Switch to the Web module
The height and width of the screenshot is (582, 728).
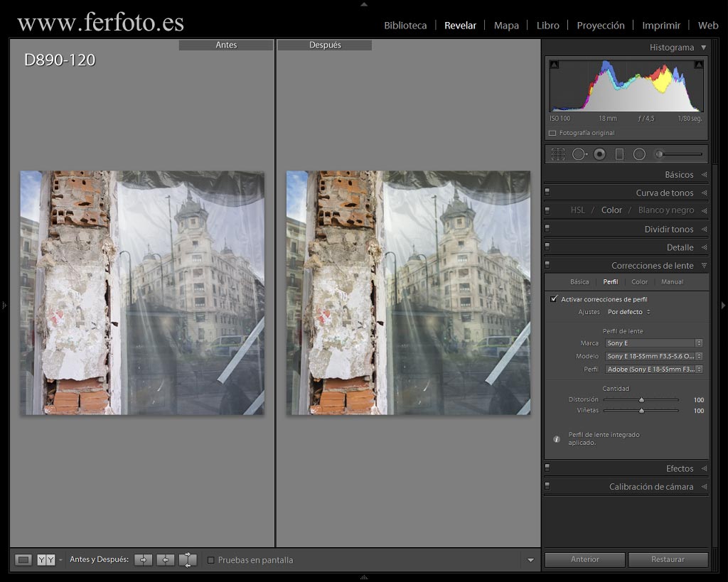708,26
